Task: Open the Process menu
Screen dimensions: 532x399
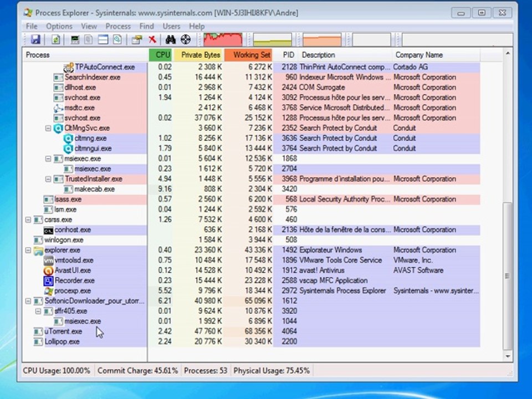Action: (118, 26)
